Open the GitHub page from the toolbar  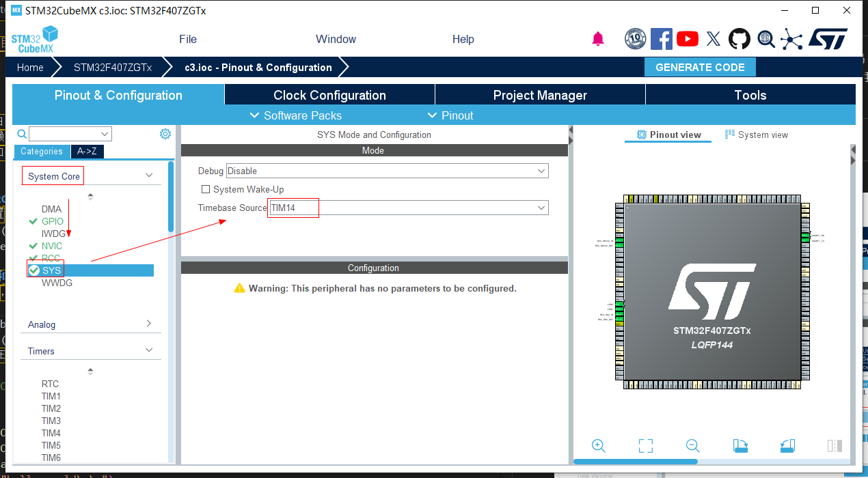pyautogui.click(x=740, y=39)
